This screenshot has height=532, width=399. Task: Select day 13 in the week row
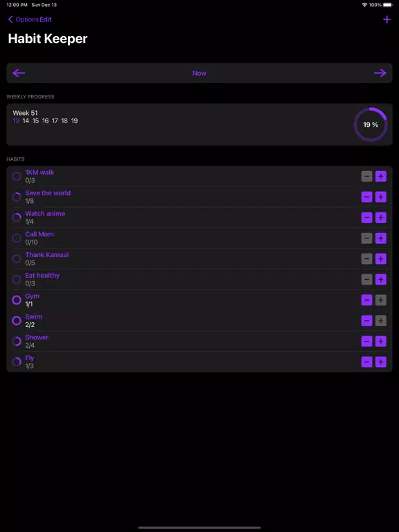click(16, 121)
